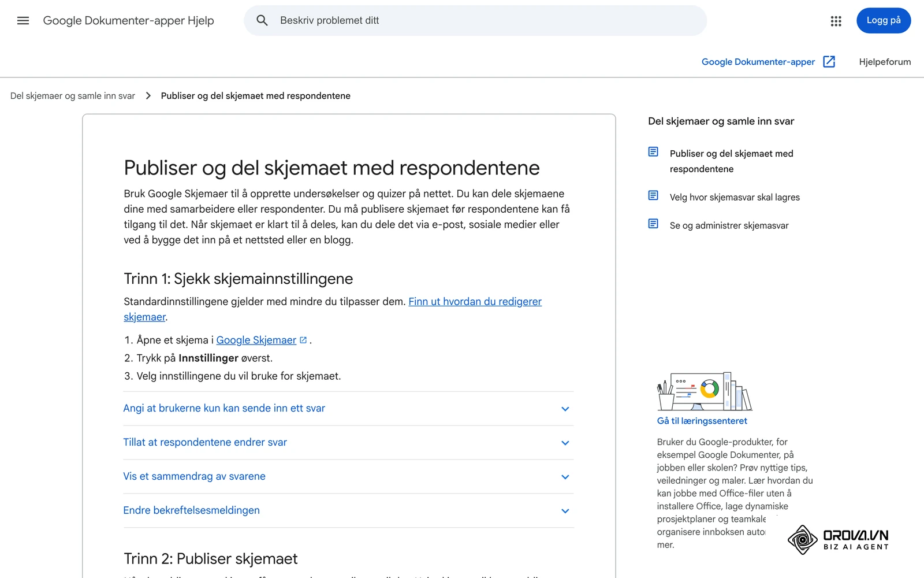This screenshot has height=578, width=924.
Task: Click 'Gå til læringssenteret' link
Action: coord(702,421)
